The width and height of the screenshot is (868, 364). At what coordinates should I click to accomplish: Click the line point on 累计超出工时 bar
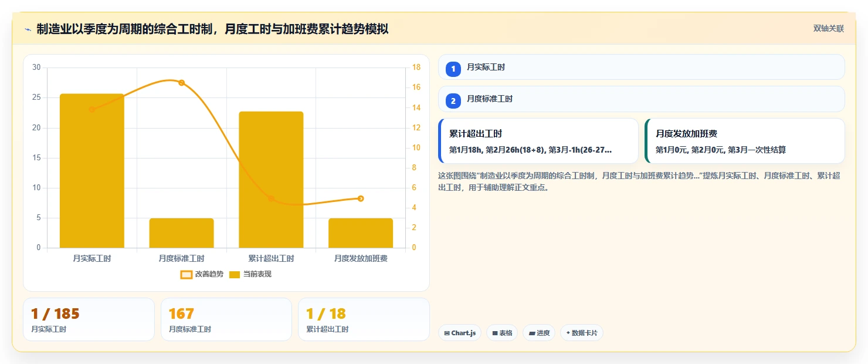[x=271, y=198]
